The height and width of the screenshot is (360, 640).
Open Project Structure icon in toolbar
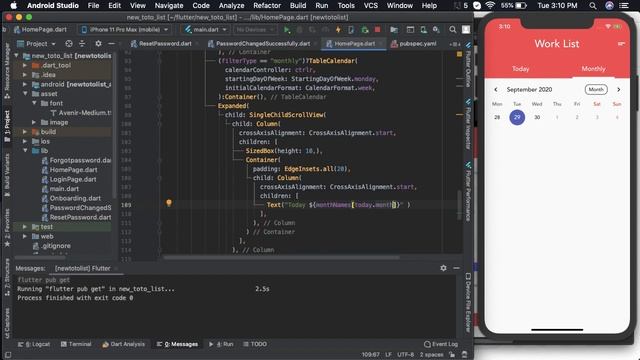coord(394,30)
